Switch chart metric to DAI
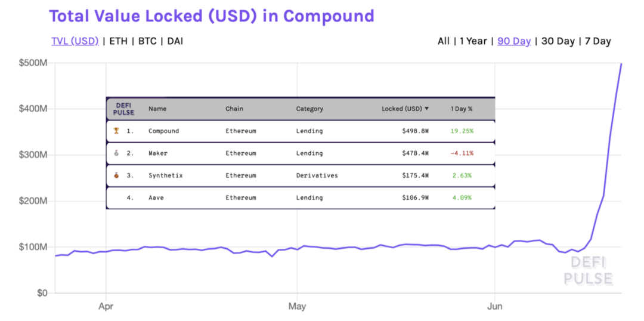 click(x=175, y=41)
